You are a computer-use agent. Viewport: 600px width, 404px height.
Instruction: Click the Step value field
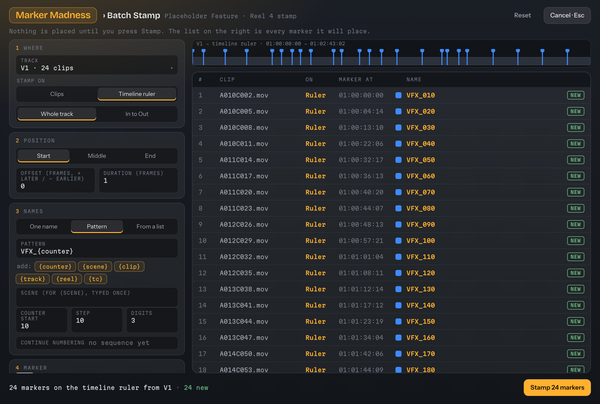pyautogui.click(x=97, y=320)
